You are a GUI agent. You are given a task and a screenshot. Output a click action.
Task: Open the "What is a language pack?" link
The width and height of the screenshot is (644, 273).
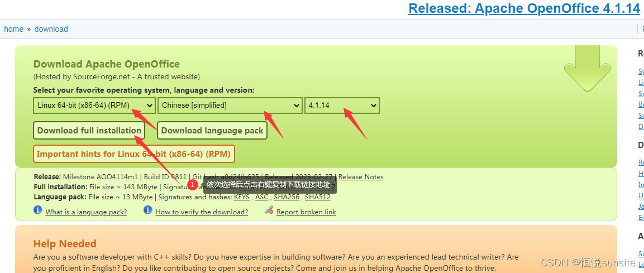[x=86, y=212]
